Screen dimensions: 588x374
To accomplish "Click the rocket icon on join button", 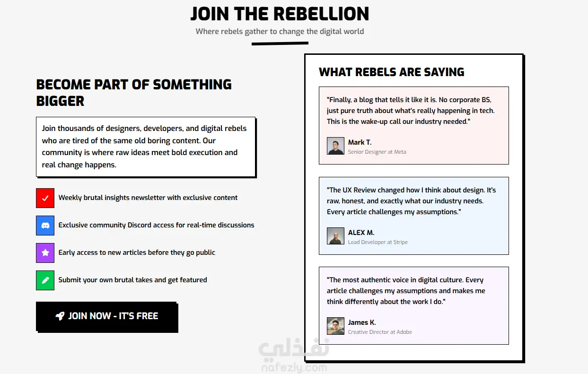I will (60, 316).
